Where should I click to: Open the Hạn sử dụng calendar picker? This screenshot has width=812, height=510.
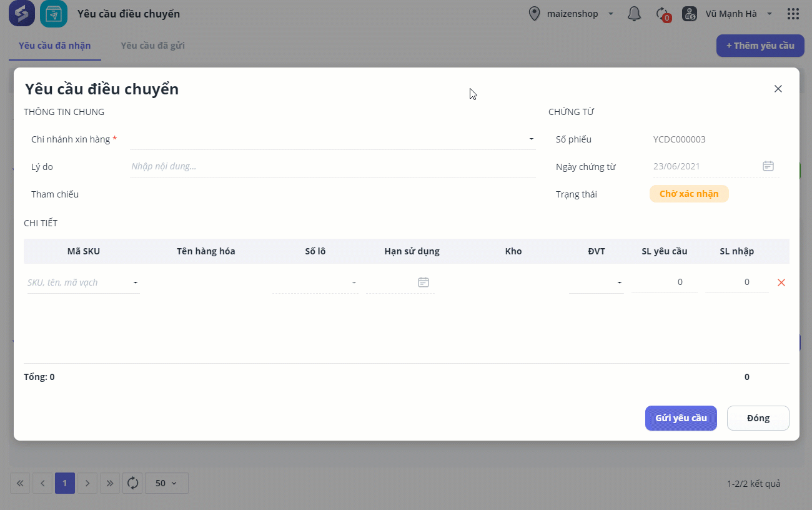[x=423, y=282]
